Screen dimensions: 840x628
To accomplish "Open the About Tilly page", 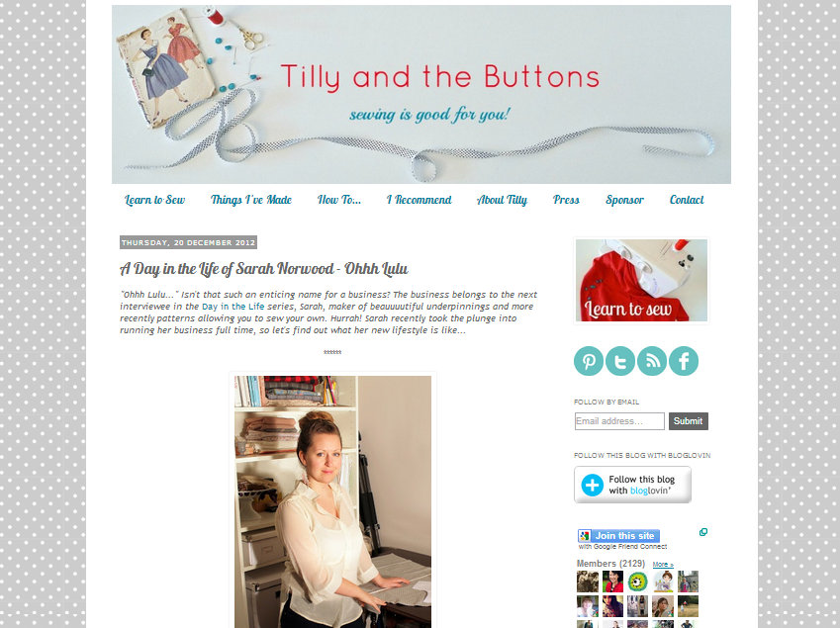I will [502, 200].
